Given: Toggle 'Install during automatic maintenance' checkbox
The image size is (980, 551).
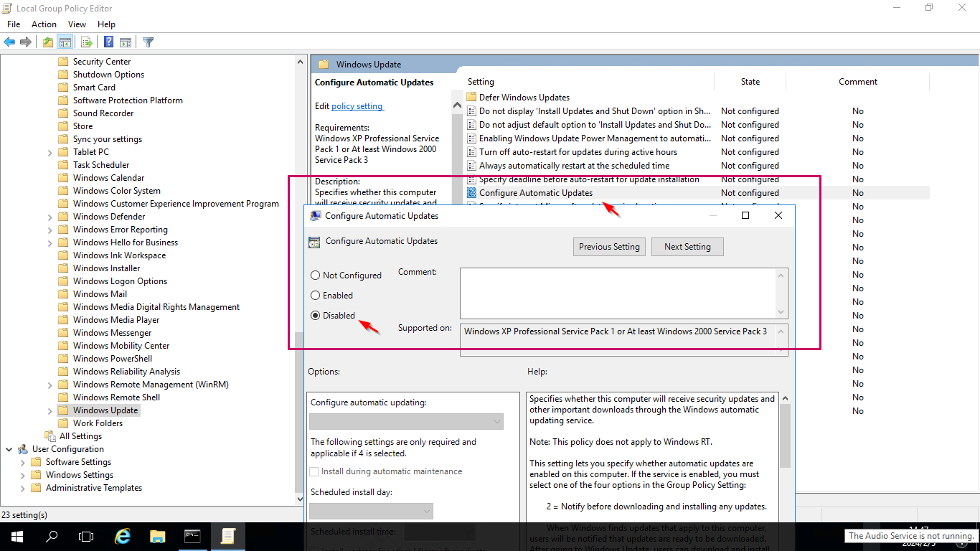Looking at the screenshot, I should pos(314,472).
